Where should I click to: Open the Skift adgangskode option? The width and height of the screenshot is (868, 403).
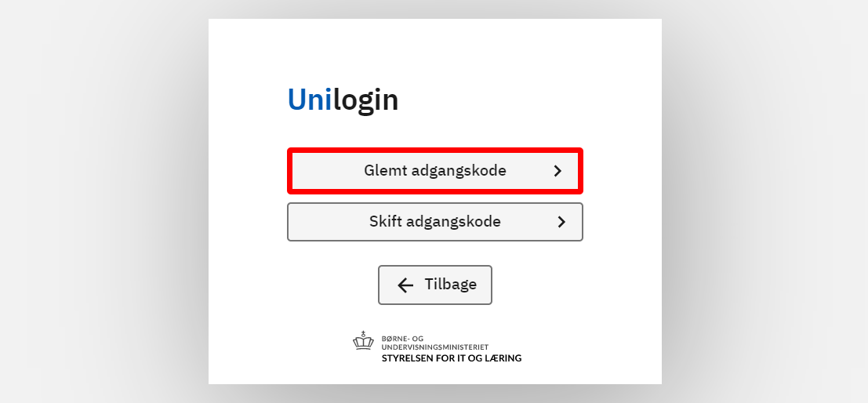435,222
